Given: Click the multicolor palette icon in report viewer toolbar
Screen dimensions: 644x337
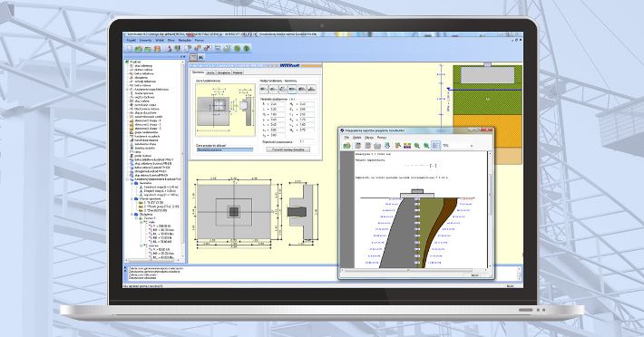Looking at the screenshot, I should [x=407, y=146].
